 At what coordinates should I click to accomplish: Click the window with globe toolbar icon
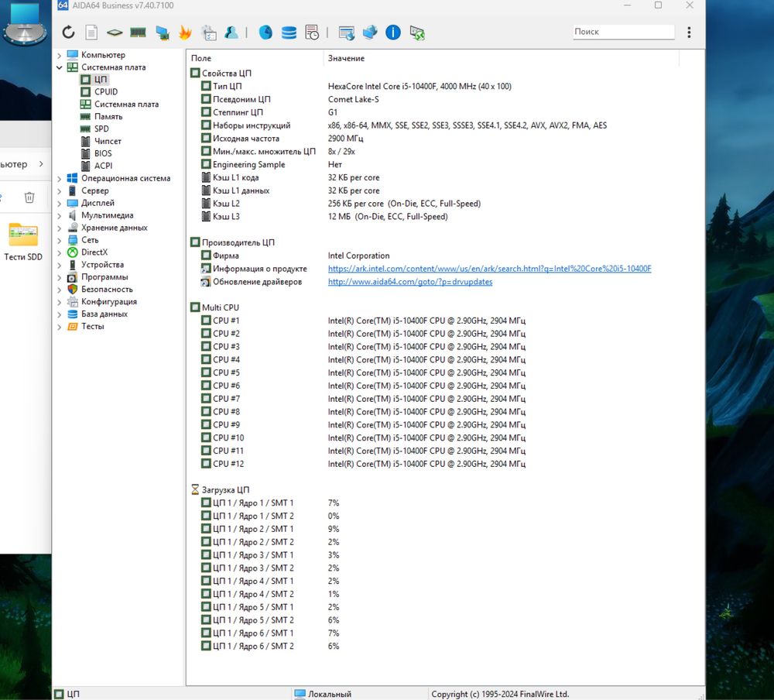tap(347, 33)
